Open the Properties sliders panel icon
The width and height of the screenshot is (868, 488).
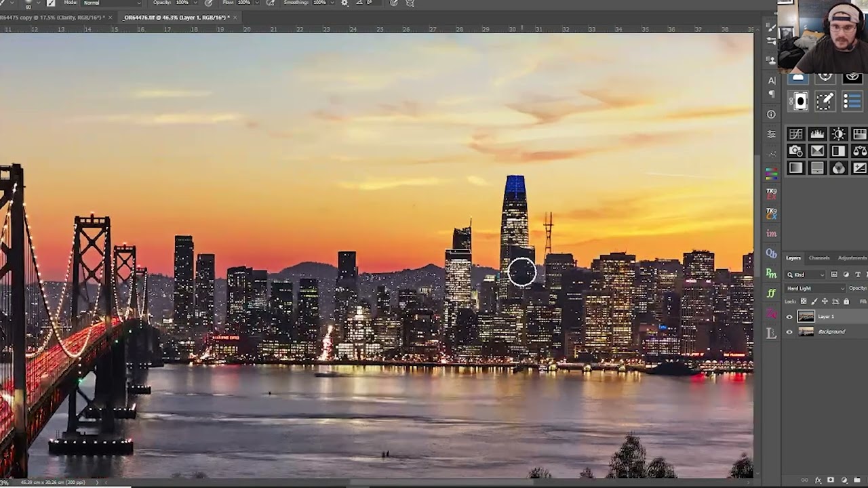coord(771,134)
